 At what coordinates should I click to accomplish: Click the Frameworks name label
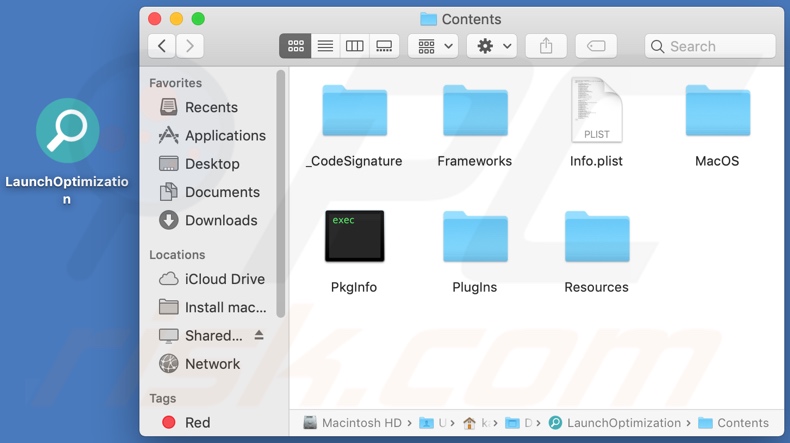click(475, 161)
